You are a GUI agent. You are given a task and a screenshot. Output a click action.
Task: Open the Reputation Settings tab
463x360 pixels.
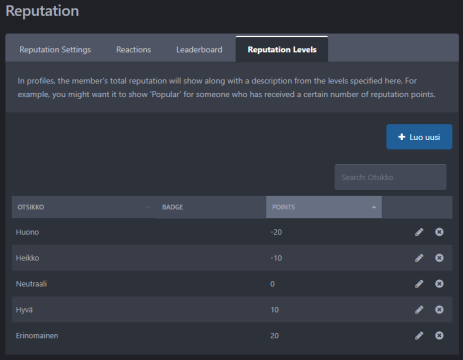tap(55, 50)
